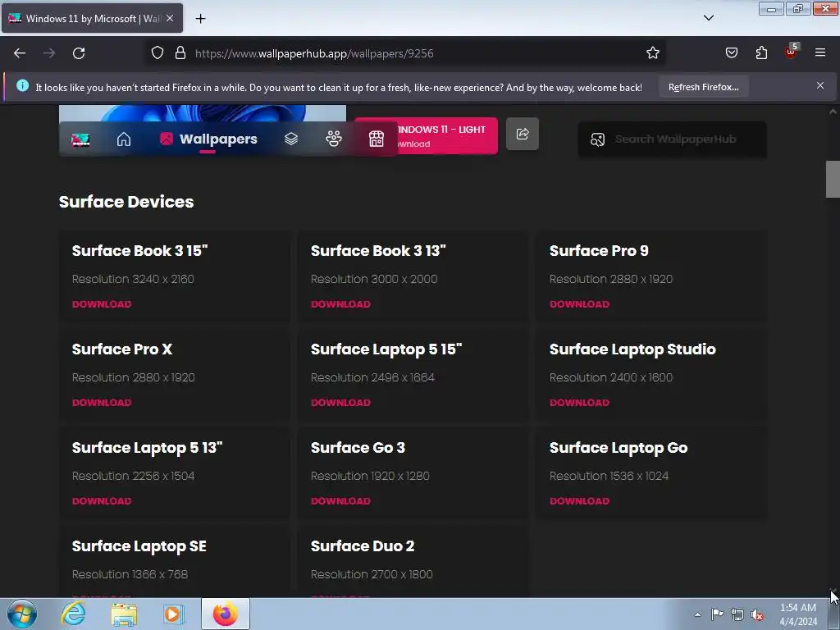
Task: Click the page vertical scrollbar thumb
Action: [x=833, y=180]
